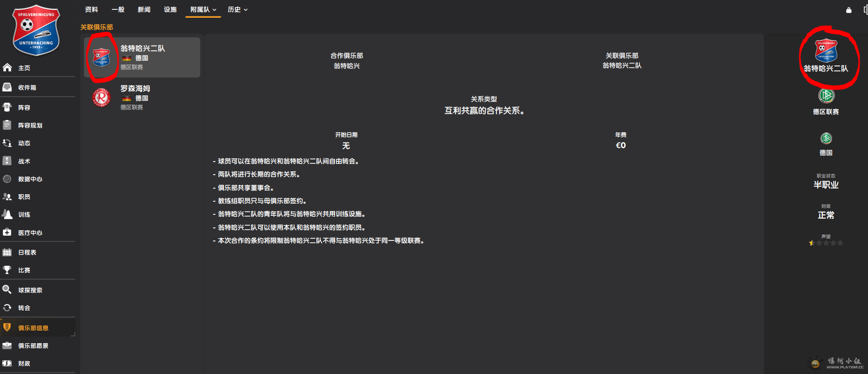Screen dimensions: 868x374
Task: Open the inbox icon next to 收件箱
Action: [x=7, y=87]
